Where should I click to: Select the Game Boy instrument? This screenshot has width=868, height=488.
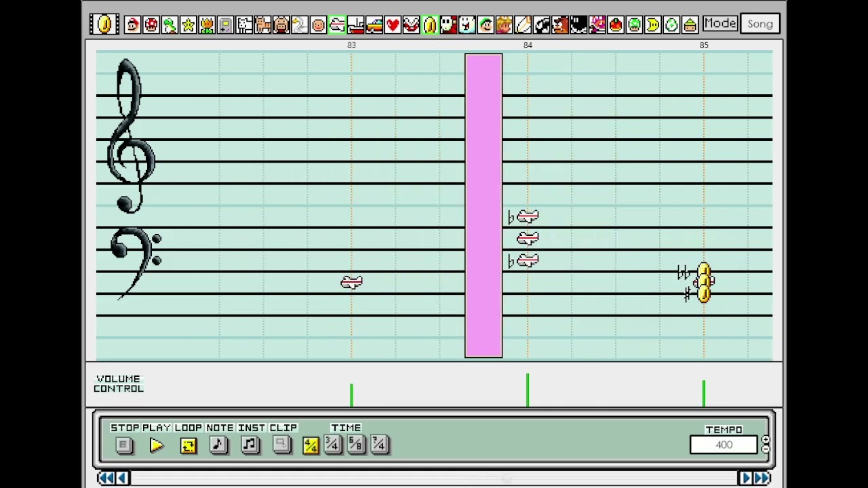click(225, 25)
